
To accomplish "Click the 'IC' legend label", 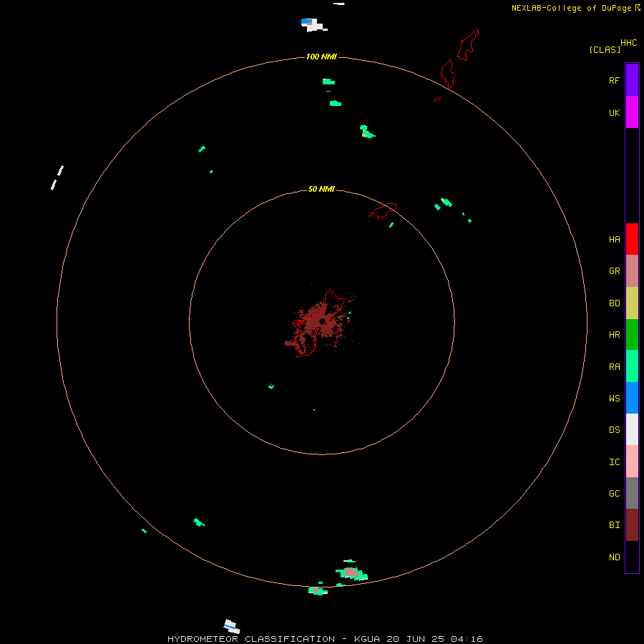I will pyautogui.click(x=614, y=462).
